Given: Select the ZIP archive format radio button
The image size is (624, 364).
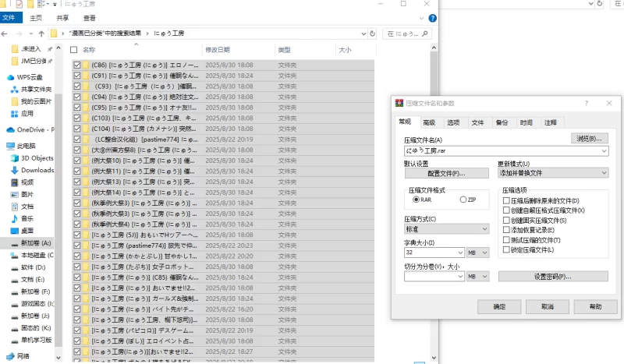Looking at the screenshot, I should [463, 200].
